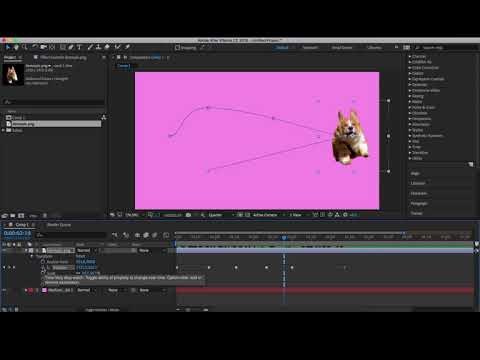
Task: Go to previous Position keyframe
Action: 4,268
